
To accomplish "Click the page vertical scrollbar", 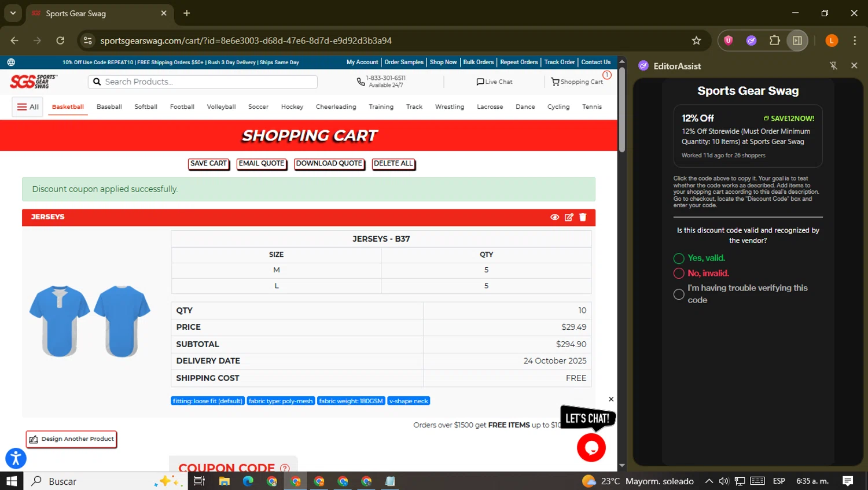I will (622, 110).
